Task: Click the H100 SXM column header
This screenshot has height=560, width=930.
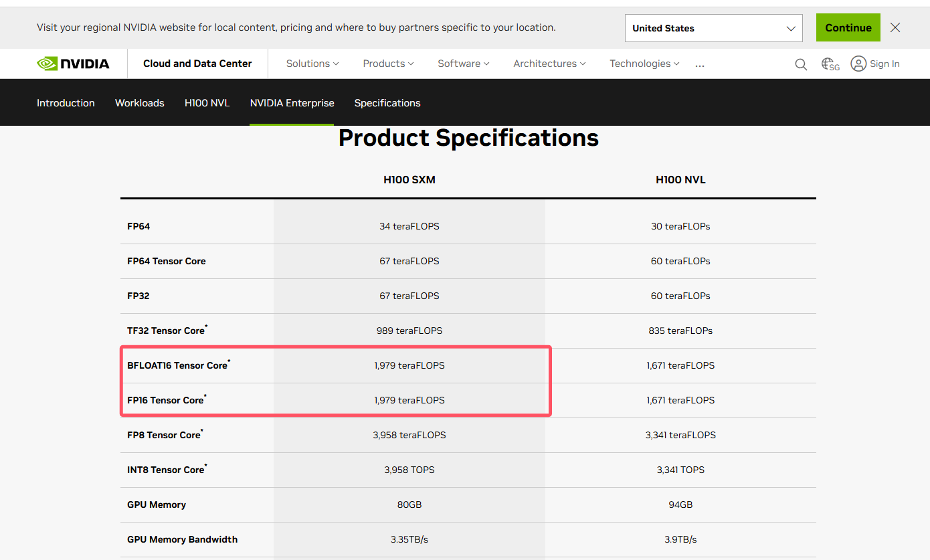Action: pyautogui.click(x=409, y=180)
